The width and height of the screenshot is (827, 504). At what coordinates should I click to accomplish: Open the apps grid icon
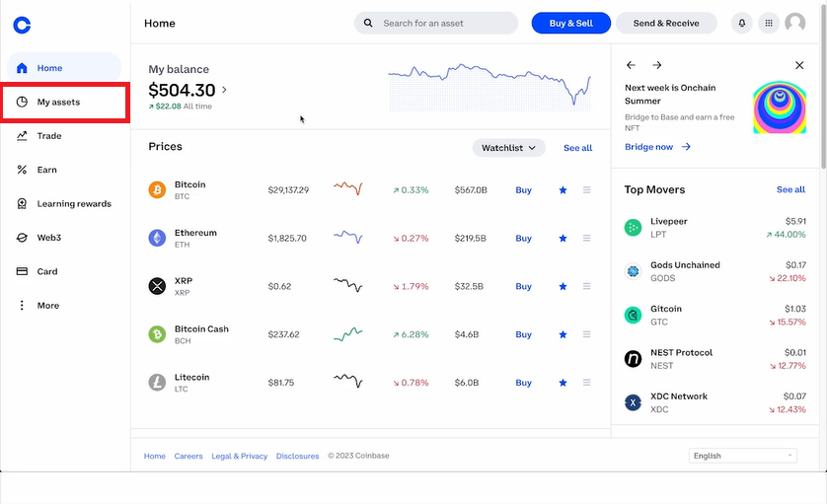[x=769, y=24]
